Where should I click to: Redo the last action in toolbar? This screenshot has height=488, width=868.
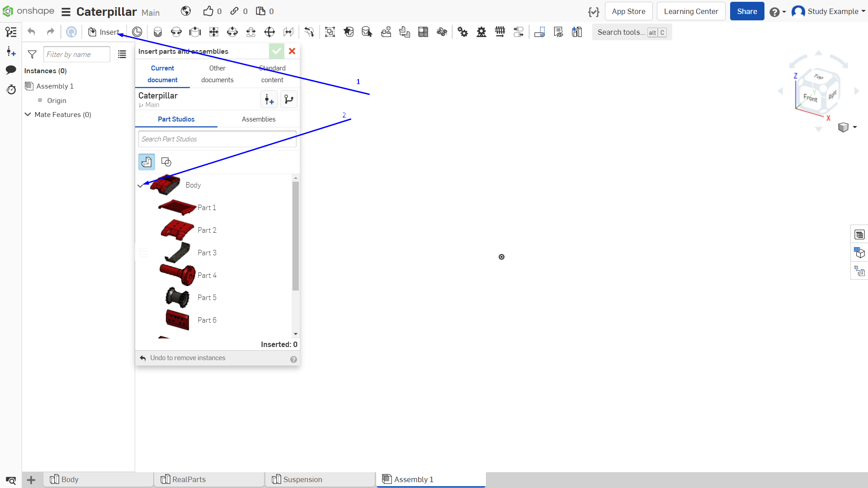(50, 32)
